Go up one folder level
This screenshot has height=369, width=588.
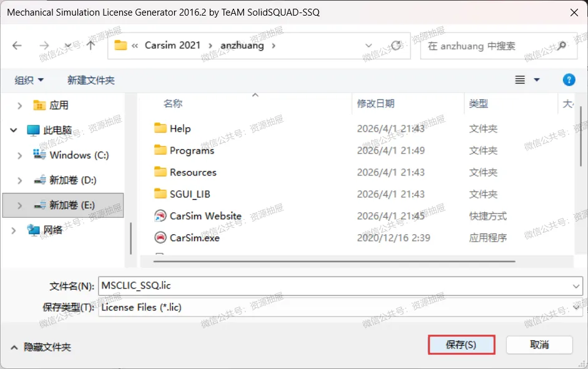91,46
